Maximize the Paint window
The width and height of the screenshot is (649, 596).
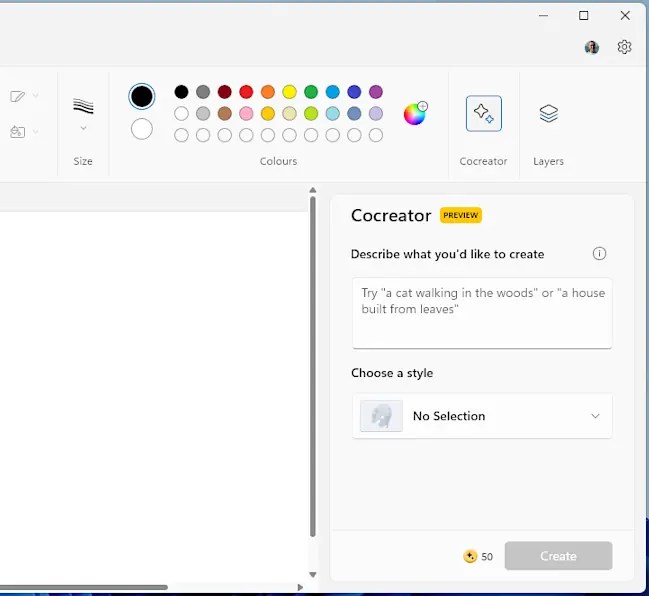584,16
